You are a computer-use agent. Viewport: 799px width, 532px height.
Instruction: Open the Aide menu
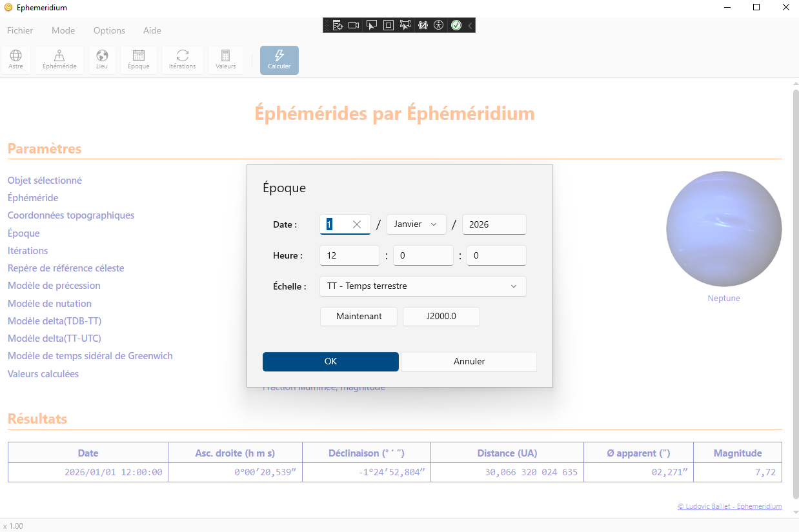tap(152, 30)
